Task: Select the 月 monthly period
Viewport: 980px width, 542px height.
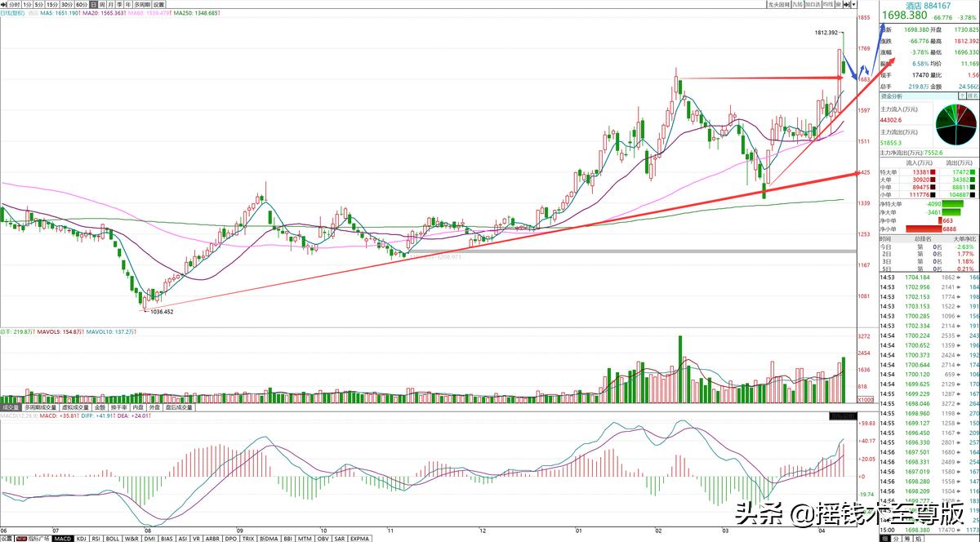Action: click(x=111, y=4)
